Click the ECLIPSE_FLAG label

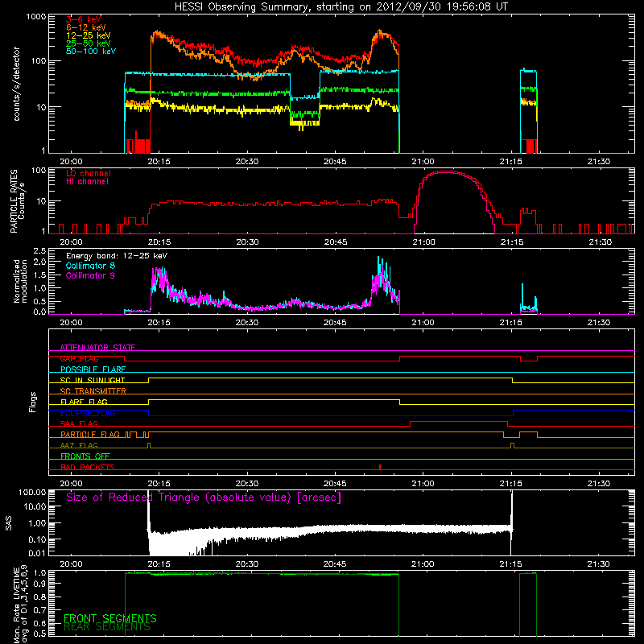[88, 413]
